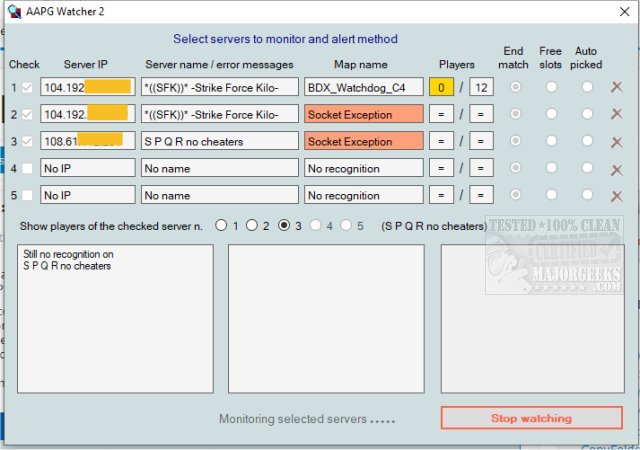This screenshot has width=640, height=450.
Task: Click Socket Exception field in row 3
Action: point(364,141)
